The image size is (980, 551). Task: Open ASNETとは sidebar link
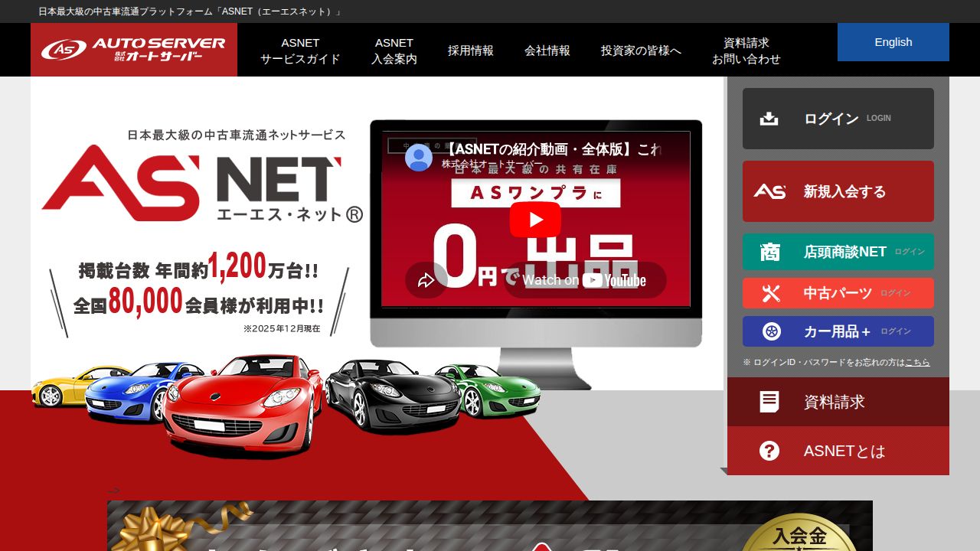(838, 451)
